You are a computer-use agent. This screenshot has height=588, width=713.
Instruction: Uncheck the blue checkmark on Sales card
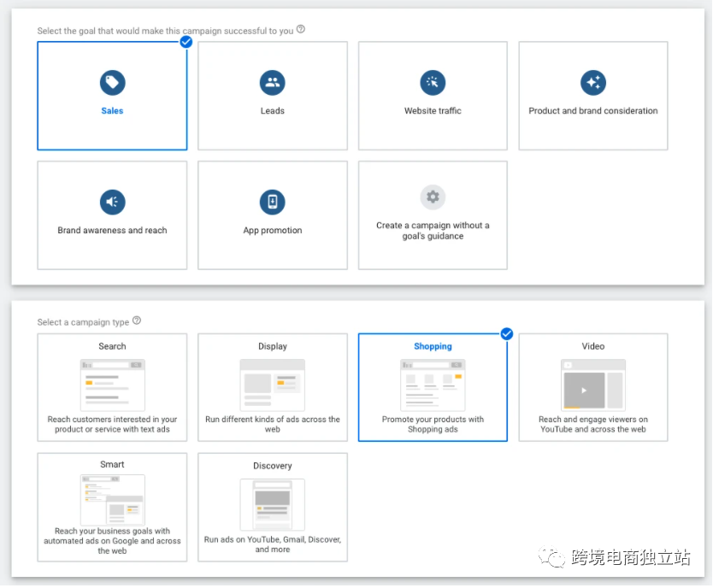click(x=186, y=42)
